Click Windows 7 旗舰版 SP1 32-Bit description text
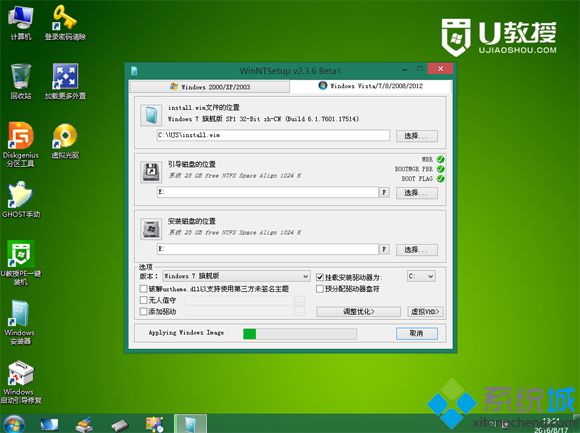This screenshot has width=580, height=433. [263, 119]
